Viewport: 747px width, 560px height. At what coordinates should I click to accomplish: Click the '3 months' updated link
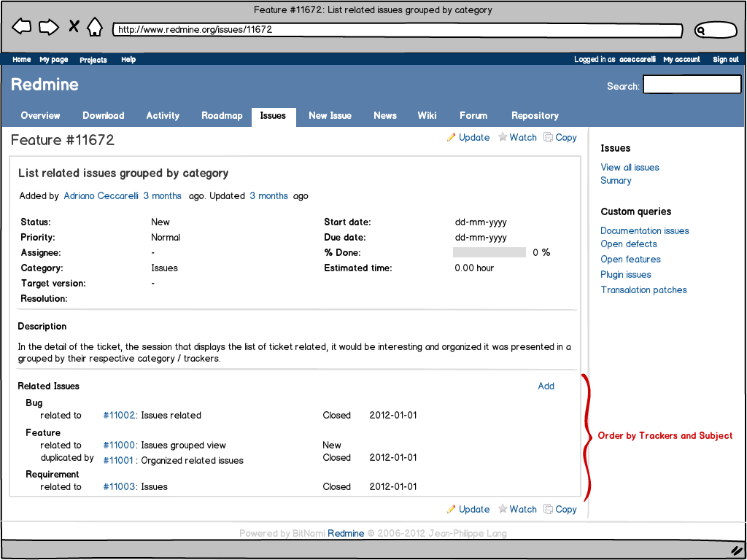(268, 195)
